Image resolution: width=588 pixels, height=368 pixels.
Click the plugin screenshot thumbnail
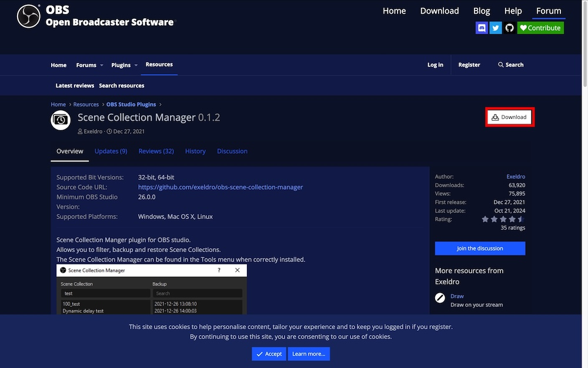click(152, 289)
